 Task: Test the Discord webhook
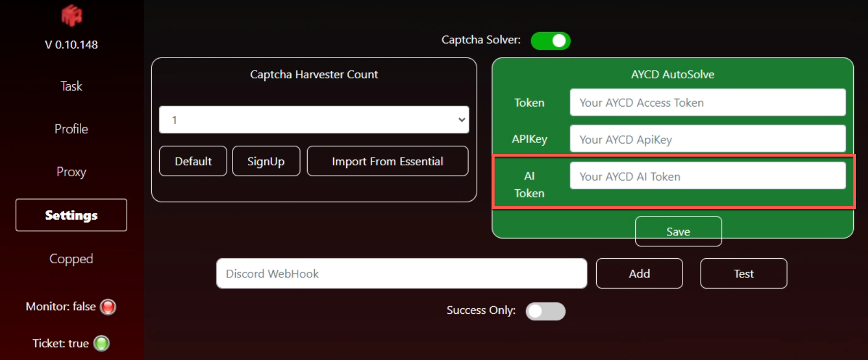point(743,274)
